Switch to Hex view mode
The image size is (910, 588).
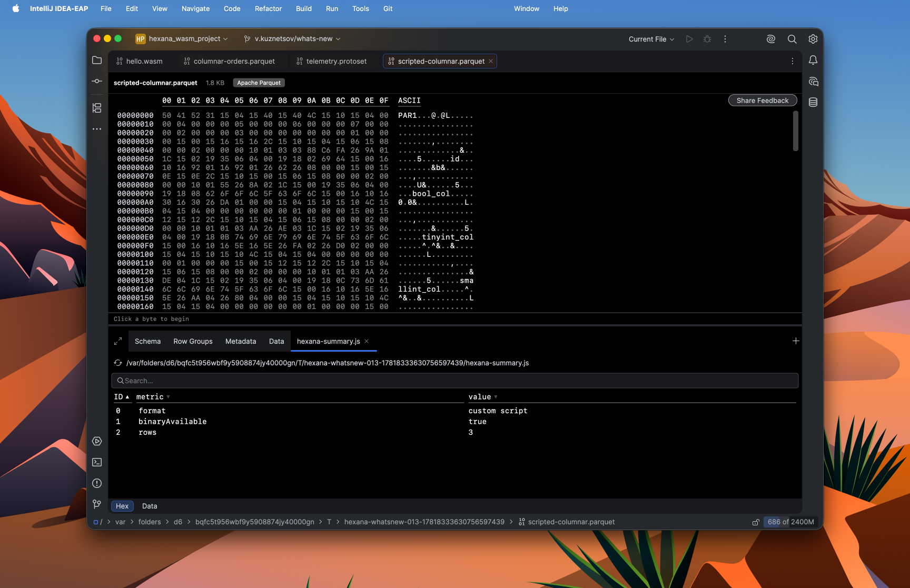122,506
